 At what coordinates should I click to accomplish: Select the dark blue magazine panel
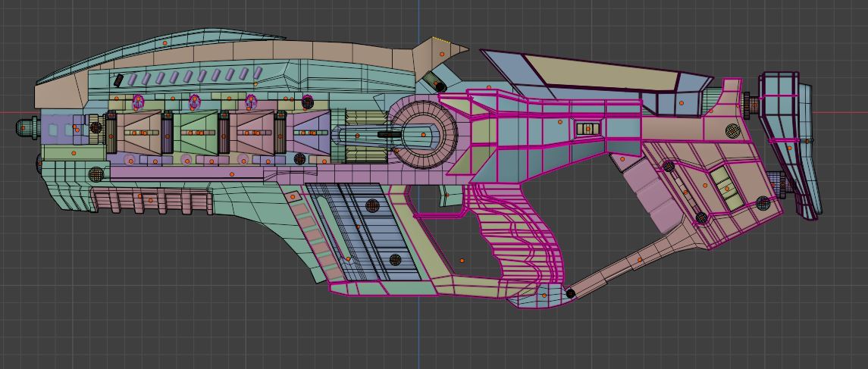coord(364,231)
